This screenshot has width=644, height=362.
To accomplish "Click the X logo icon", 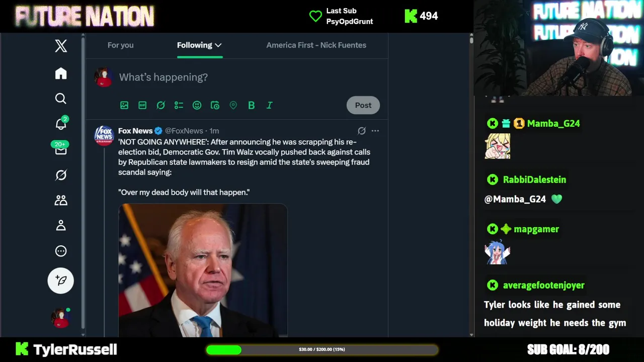I will tap(61, 46).
